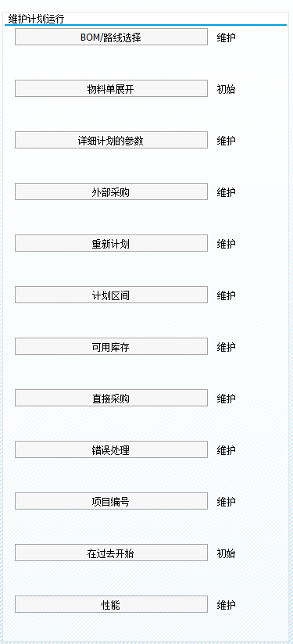This screenshot has width=293, height=644.
Task: Open 详细计划的参数 configuration
Action: click(111, 140)
